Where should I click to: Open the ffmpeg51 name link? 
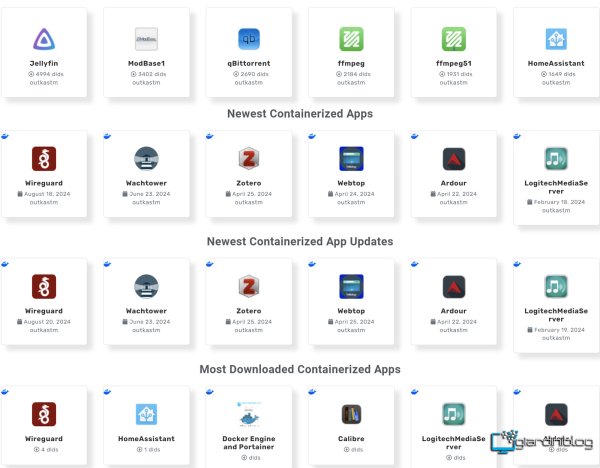[453, 64]
